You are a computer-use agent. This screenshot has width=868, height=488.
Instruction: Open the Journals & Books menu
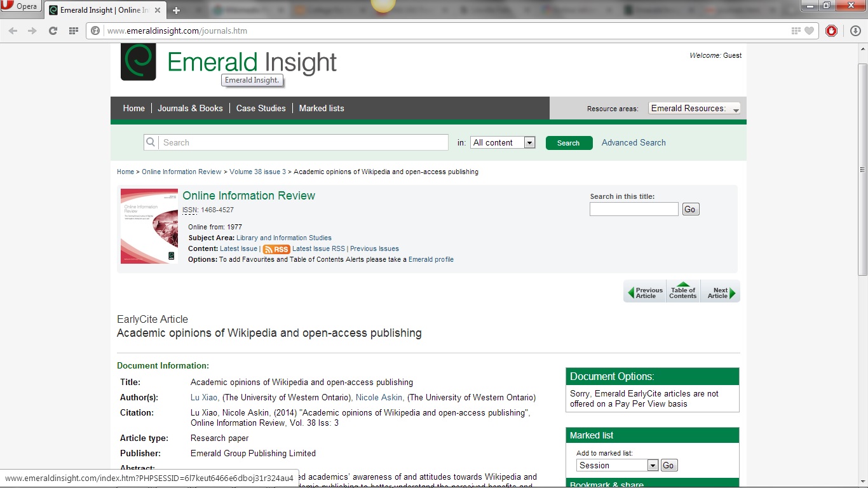pos(190,108)
